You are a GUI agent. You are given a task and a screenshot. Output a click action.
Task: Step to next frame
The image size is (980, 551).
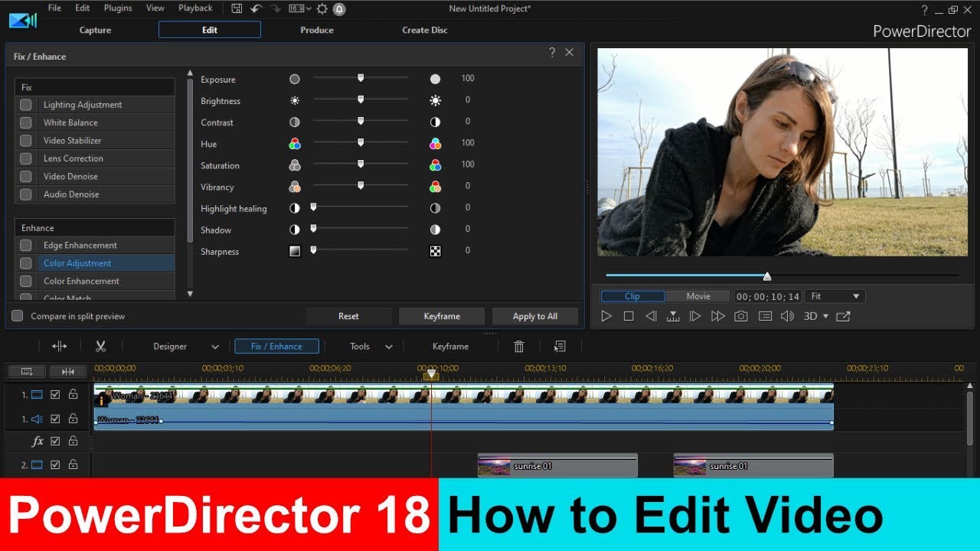(x=695, y=316)
